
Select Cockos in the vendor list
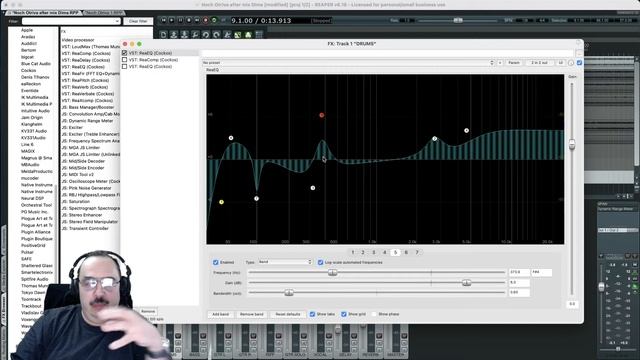(29, 70)
